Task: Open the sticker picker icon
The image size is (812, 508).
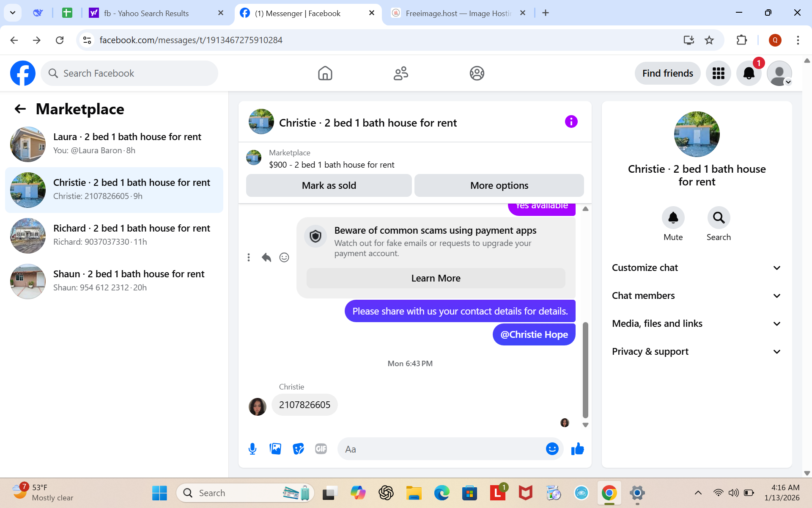Action: (x=298, y=449)
